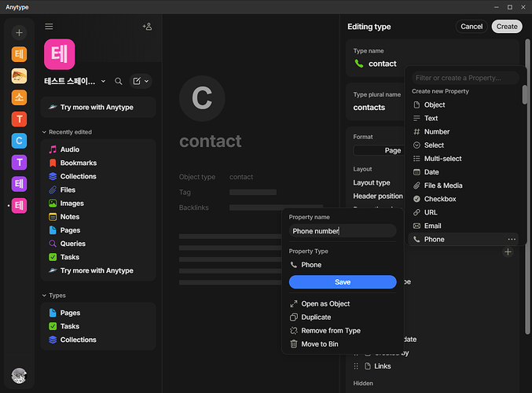
Task: Click the large C type icon
Action: 202,98
